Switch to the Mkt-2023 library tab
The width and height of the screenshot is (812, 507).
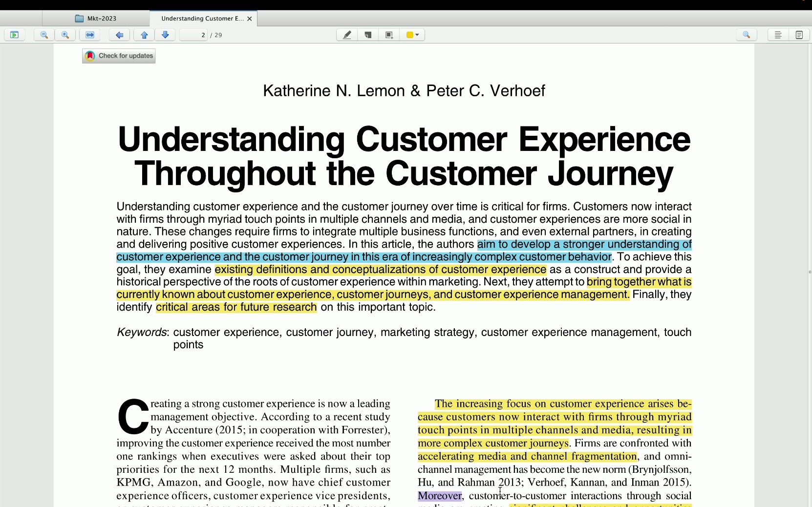(x=96, y=19)
